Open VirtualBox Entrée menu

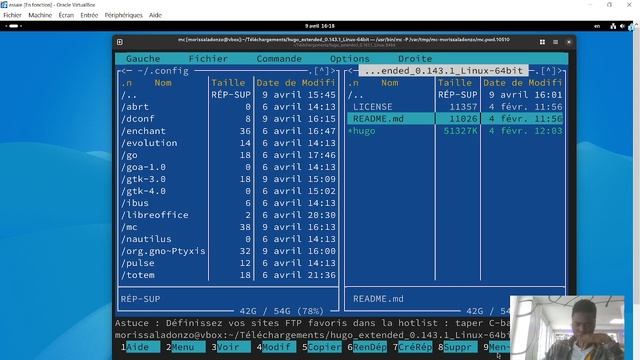click(x=89, y=15)
